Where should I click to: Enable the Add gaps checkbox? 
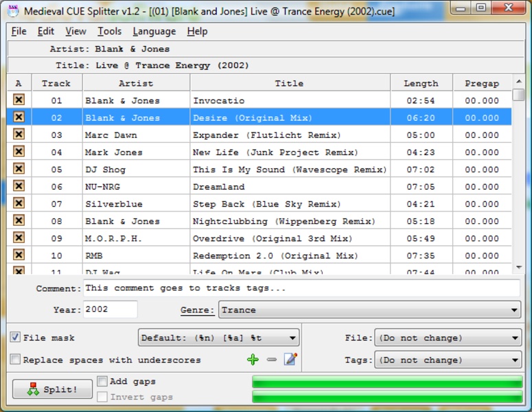tap(102, 381)
